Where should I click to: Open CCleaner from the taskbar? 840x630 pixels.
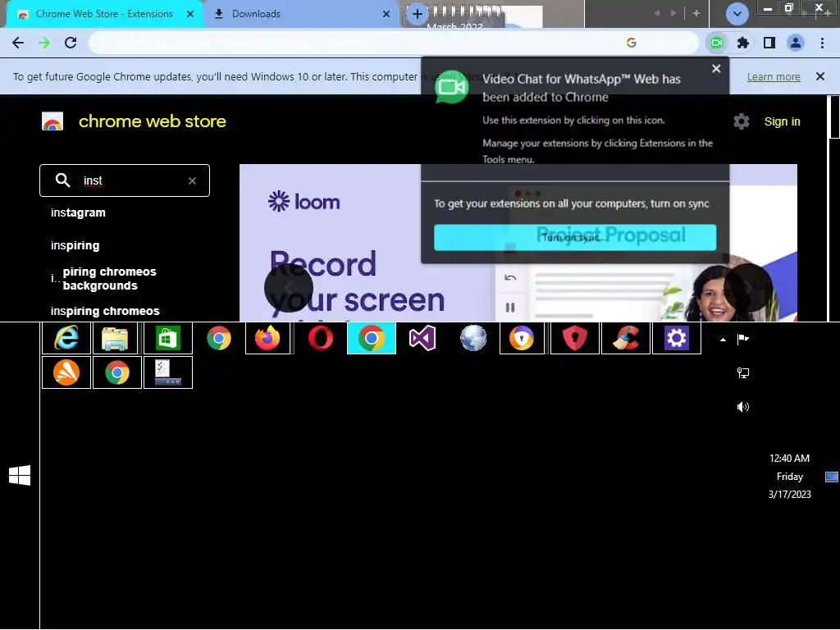click(626, 338)
